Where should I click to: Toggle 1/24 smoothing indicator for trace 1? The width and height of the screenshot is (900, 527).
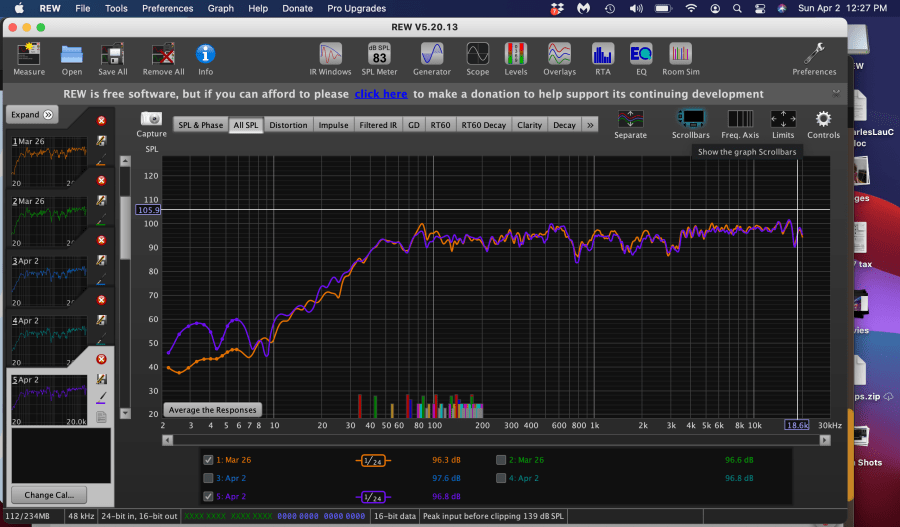pos(373,460)
